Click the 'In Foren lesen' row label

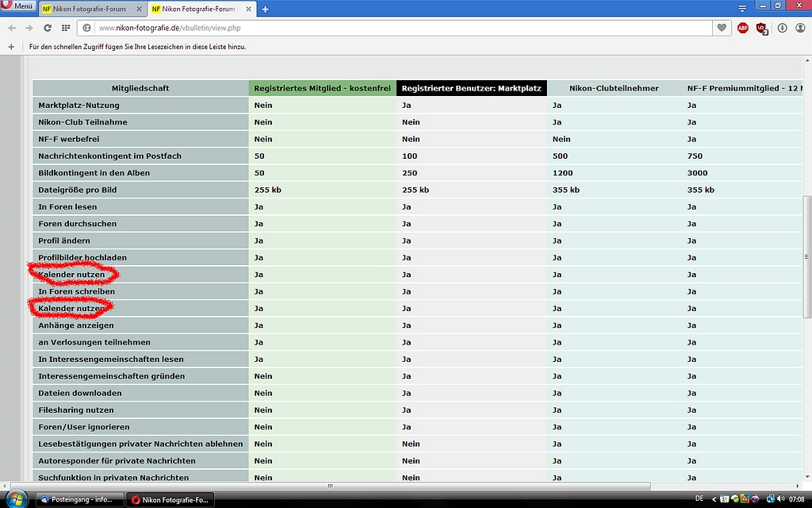[67, 207]
